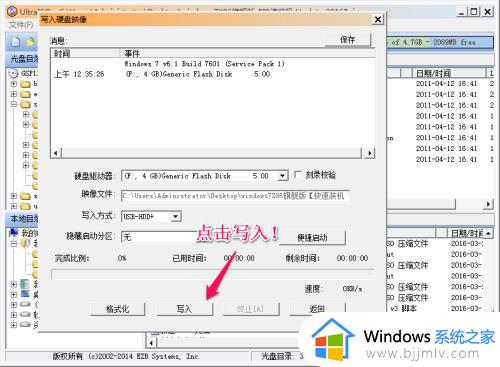Select My Computer icon in local directory tree
Viewport: 500px width, 367px height.
[14, 232]
